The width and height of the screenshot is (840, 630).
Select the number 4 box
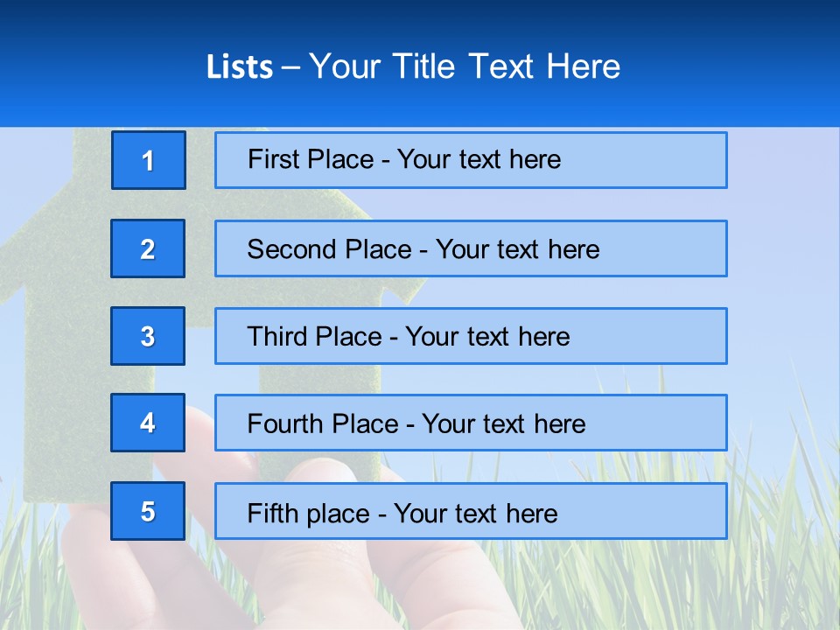click(148, 423)
